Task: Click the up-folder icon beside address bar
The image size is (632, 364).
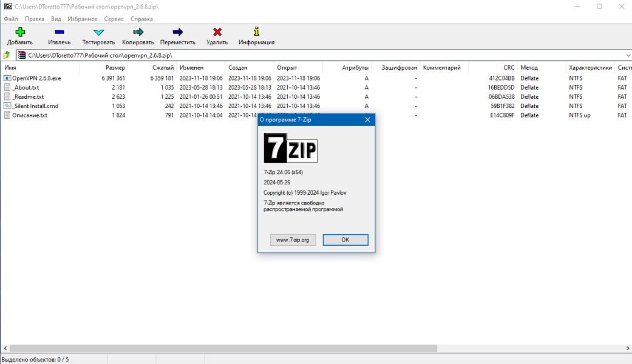Action: point(7,55)
